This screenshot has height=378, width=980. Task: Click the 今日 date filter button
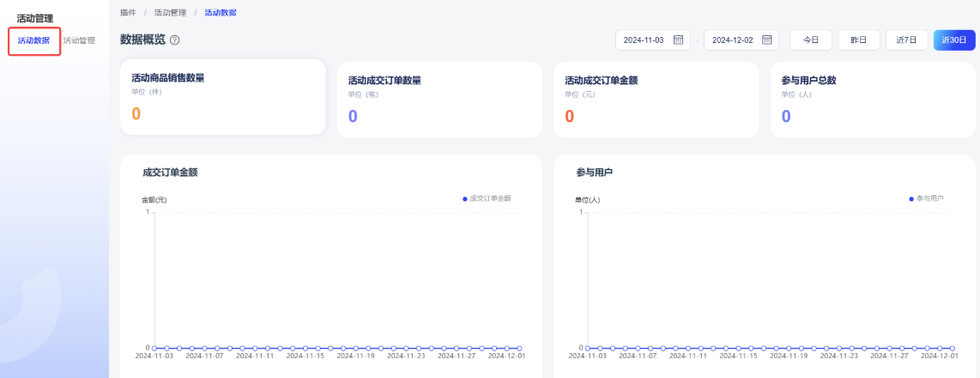click(x=810, y=40)
